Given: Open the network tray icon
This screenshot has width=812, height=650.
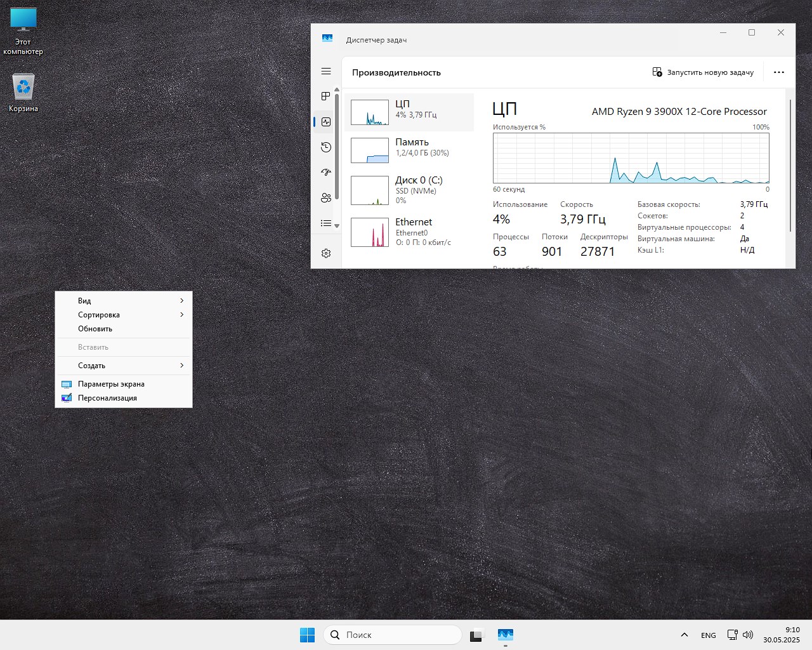Looking at the screenshot, I should (732, 635).
